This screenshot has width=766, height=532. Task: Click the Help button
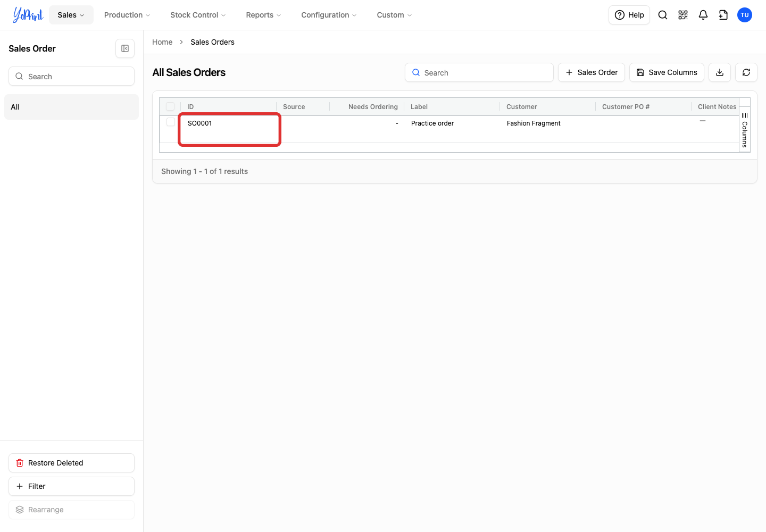click(629, 15)
